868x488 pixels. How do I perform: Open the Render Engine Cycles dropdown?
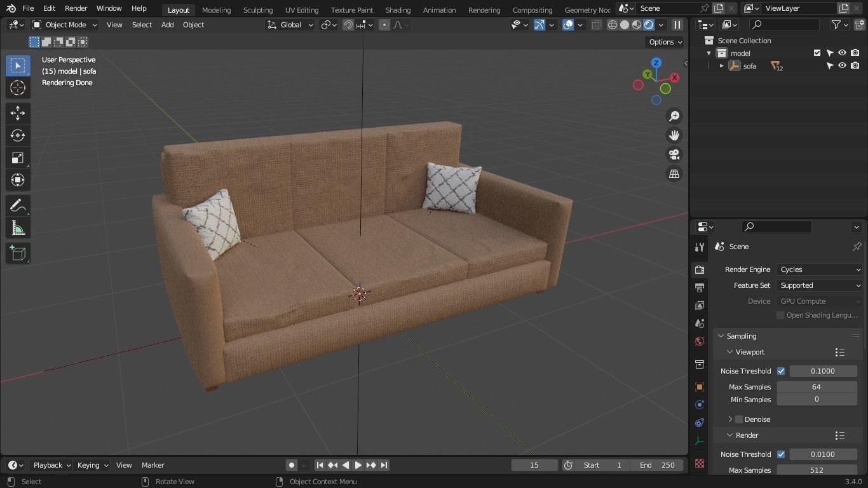pyautogui.click(x=820, y=269)
